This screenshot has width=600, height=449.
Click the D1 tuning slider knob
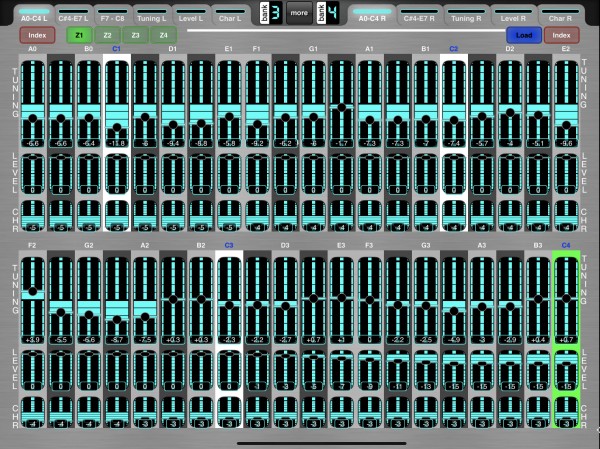173,124
